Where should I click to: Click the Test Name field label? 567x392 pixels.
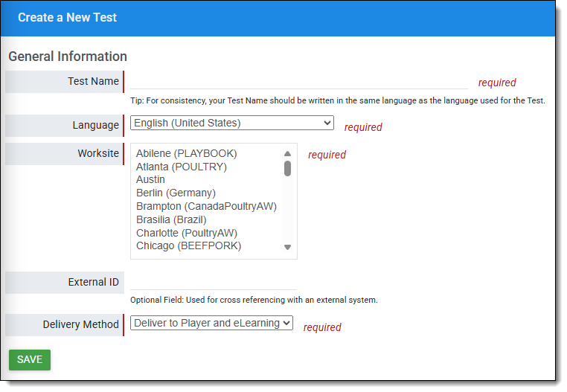[93, 82]
